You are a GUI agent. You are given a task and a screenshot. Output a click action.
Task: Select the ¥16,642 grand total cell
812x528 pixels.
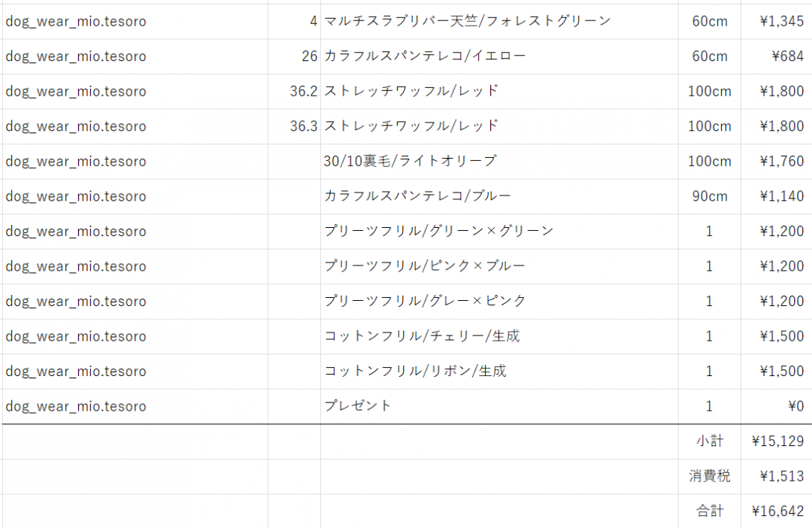click(777, 511)
